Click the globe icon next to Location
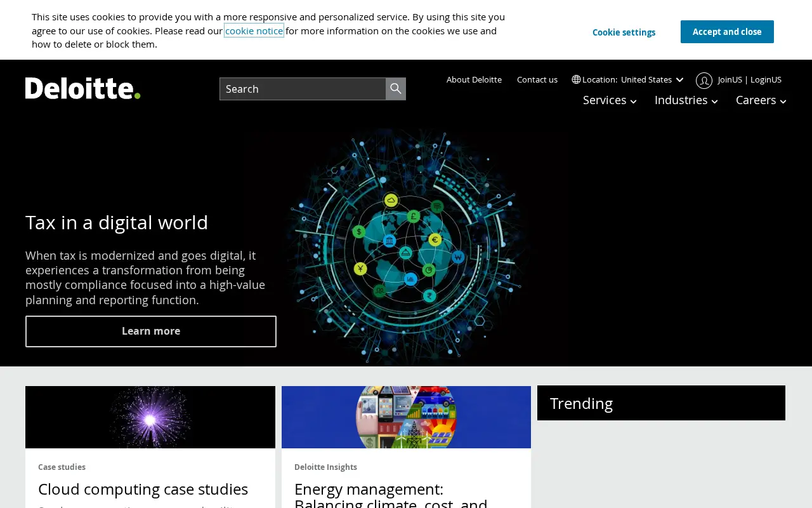 [576, 79]
